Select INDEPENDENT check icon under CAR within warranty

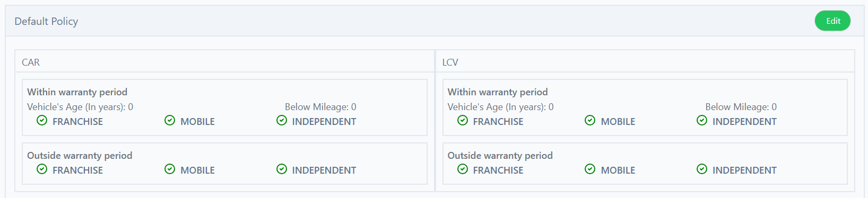pos(282,120)
